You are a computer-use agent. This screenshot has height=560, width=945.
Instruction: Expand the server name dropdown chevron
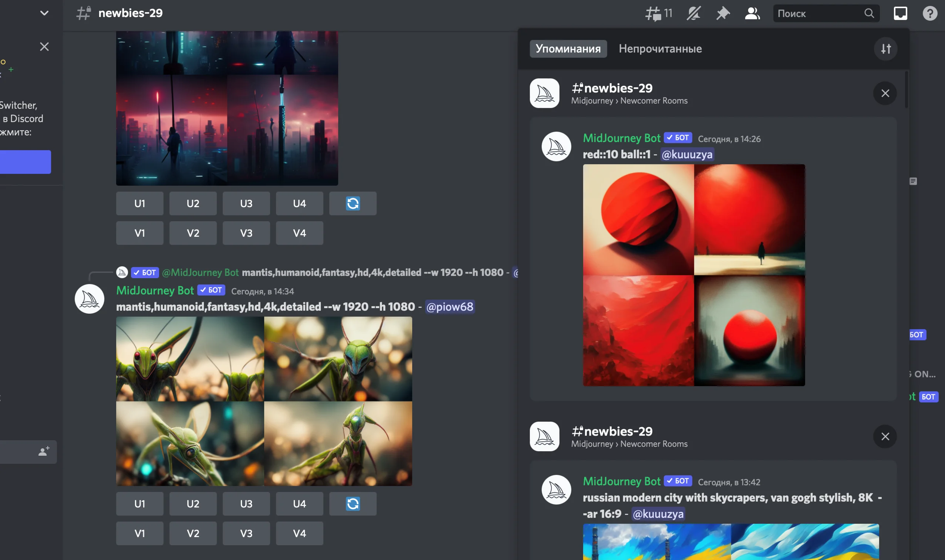pyautogui.click(x=44, y=13)
